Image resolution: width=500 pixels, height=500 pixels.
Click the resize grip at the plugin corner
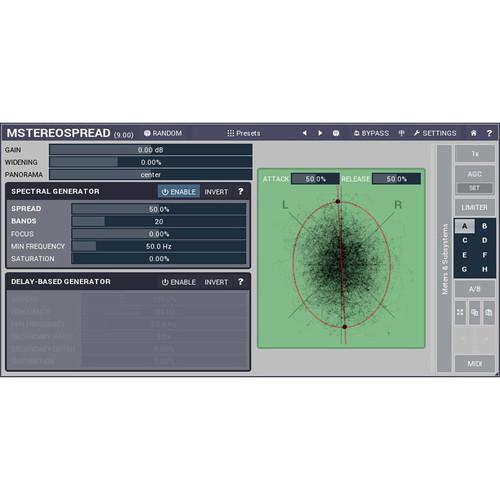tap(497, 374)
